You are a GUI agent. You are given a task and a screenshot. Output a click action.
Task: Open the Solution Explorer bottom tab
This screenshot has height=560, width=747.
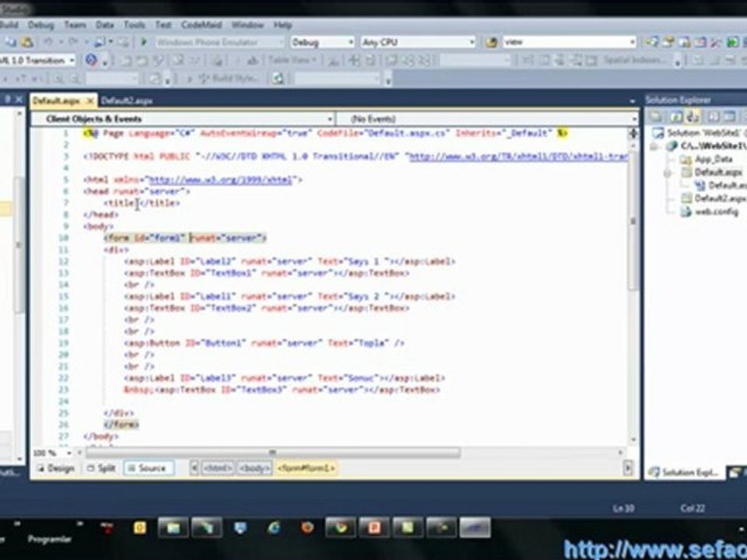pyautogui.click(x=686, y=472)
